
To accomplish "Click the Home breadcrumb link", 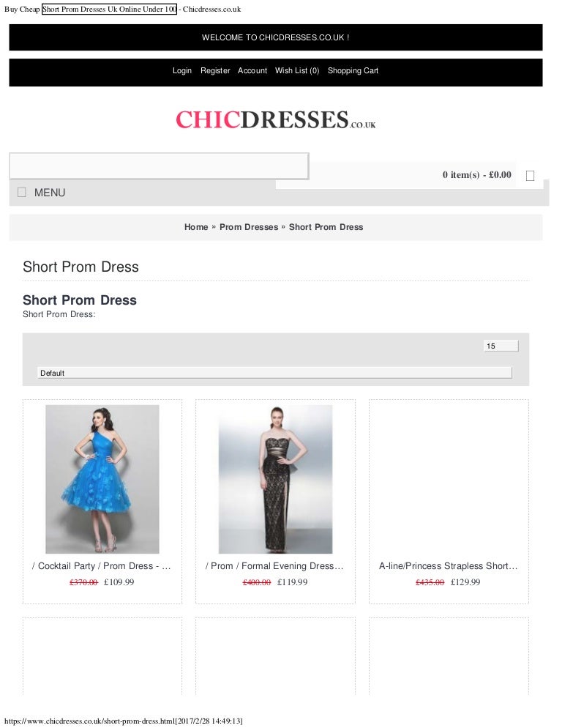I will pyautogui.click(x=196, y=227).
